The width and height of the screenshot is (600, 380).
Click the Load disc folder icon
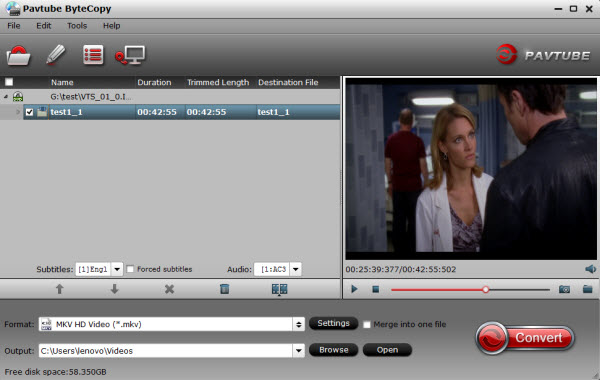coord(18,55)
